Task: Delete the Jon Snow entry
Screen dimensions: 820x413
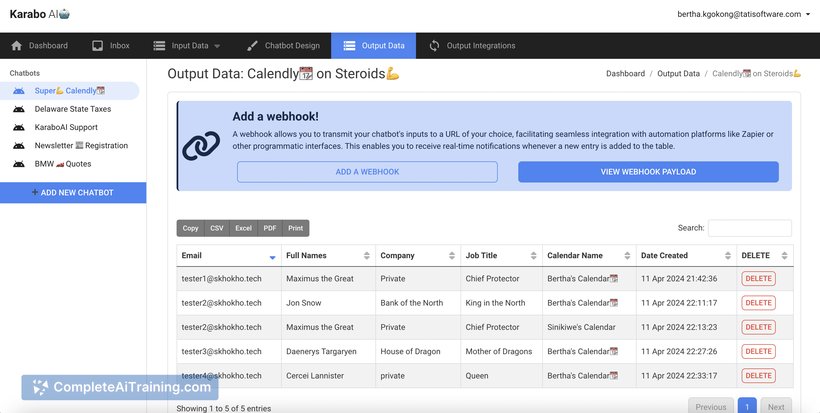Action: (x=758, y=303)
